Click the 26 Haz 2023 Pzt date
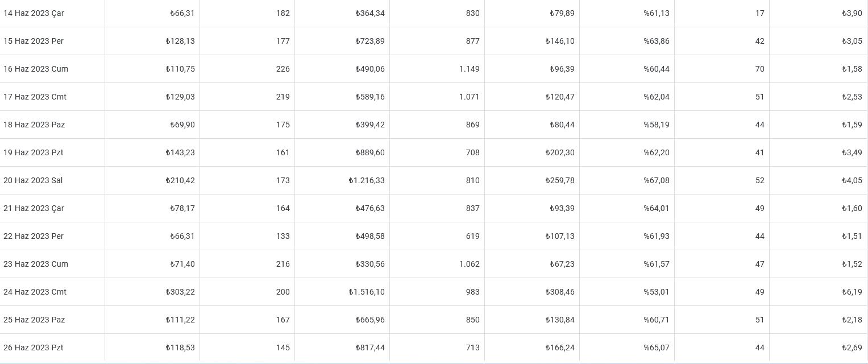 click(x=33, y=348)
